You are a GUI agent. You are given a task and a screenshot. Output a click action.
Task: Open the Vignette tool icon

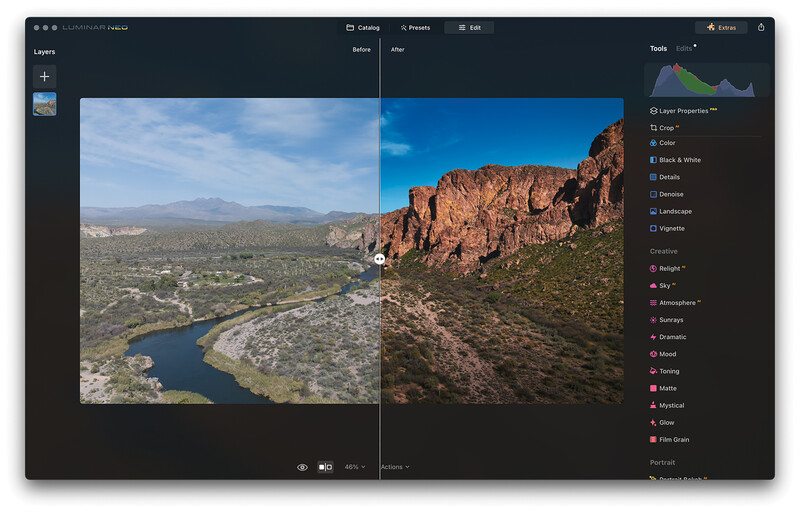coord(653,228)
